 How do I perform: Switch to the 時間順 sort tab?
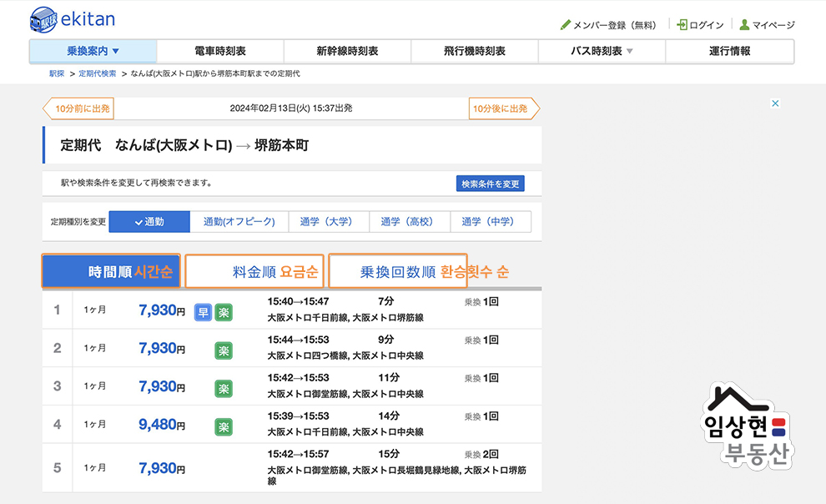[111, 271]
